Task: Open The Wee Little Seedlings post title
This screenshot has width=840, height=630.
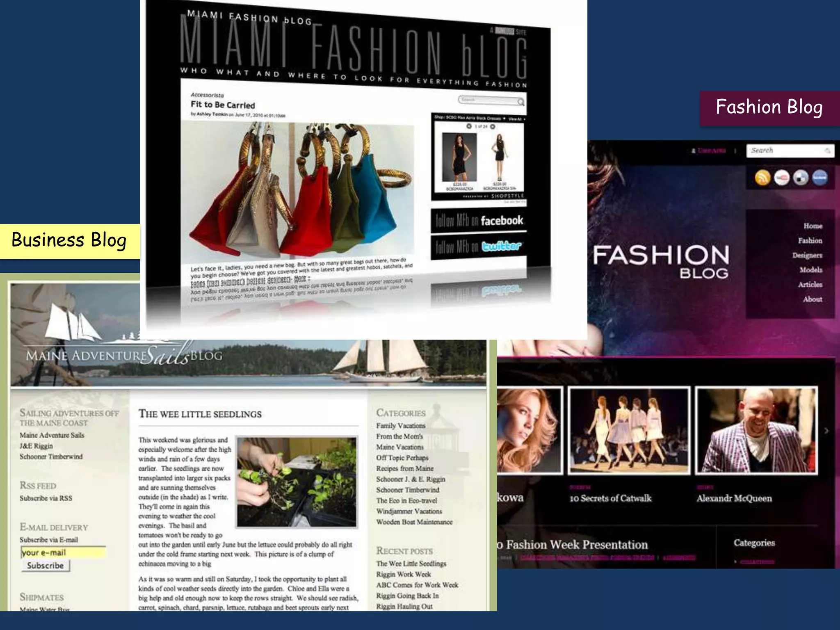Action: [200, 414]
